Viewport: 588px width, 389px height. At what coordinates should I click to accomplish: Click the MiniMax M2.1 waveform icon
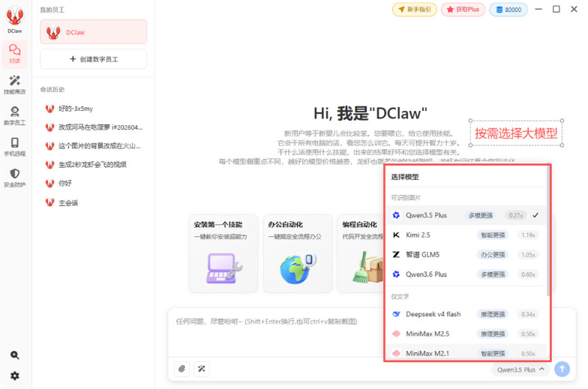coord(396,353)
